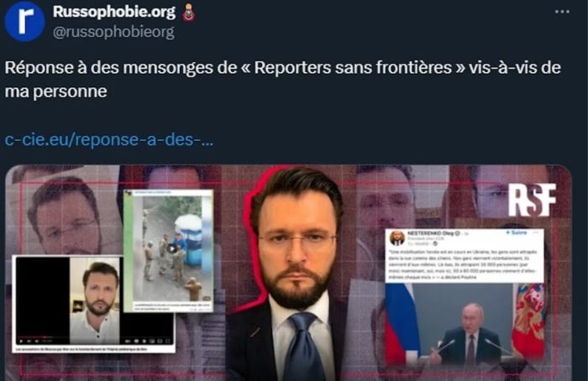
Task: Open the embedded tweet's three-dot menu
Action: 536,232
